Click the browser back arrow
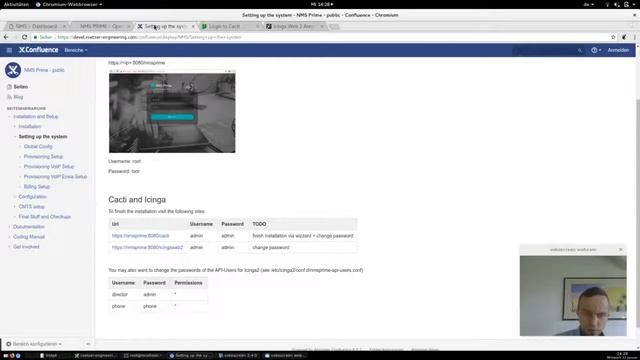This screenshot has width=640, height=360. pyautogui.click(x=6, y=37)
